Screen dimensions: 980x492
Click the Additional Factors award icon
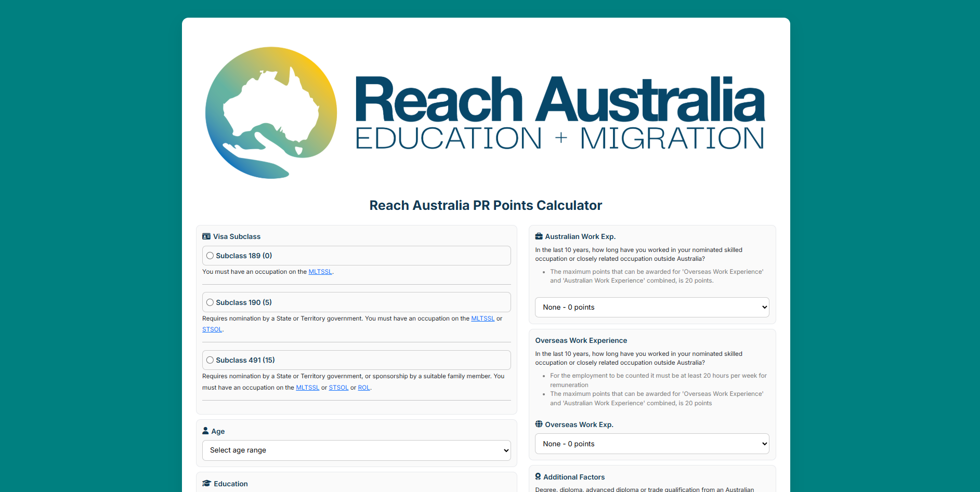[x=538, y=476]
